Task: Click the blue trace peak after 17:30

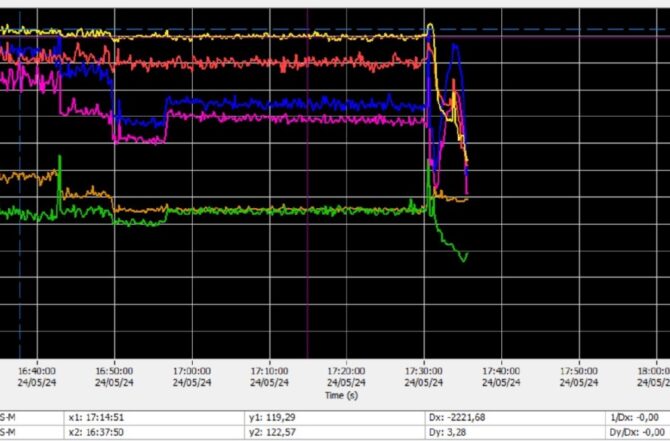Action: pos(455,45)
